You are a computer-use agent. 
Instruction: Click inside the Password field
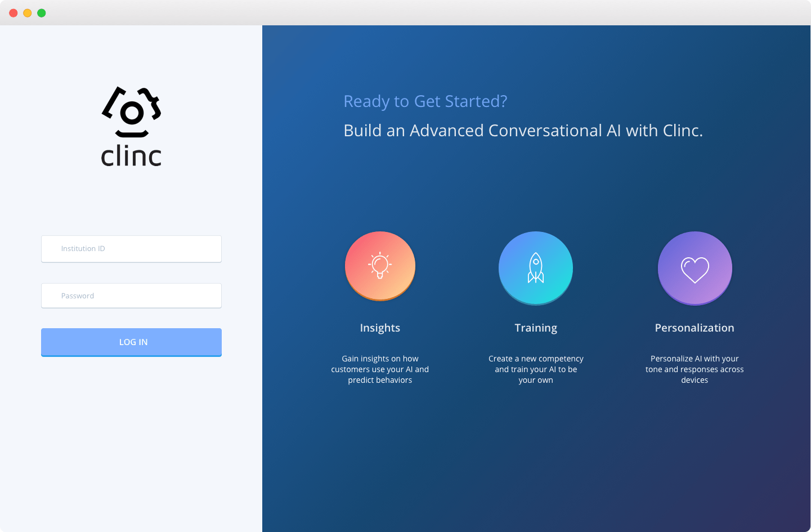(x=131, y=295)
